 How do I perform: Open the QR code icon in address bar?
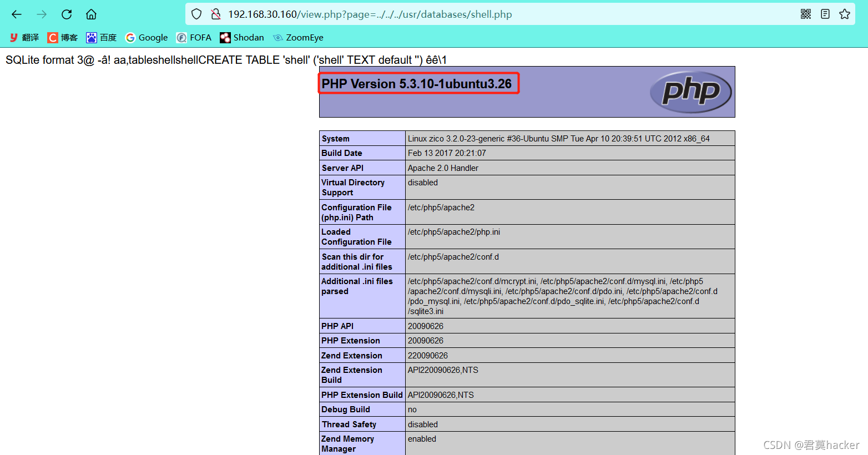[x=806, y=14]
